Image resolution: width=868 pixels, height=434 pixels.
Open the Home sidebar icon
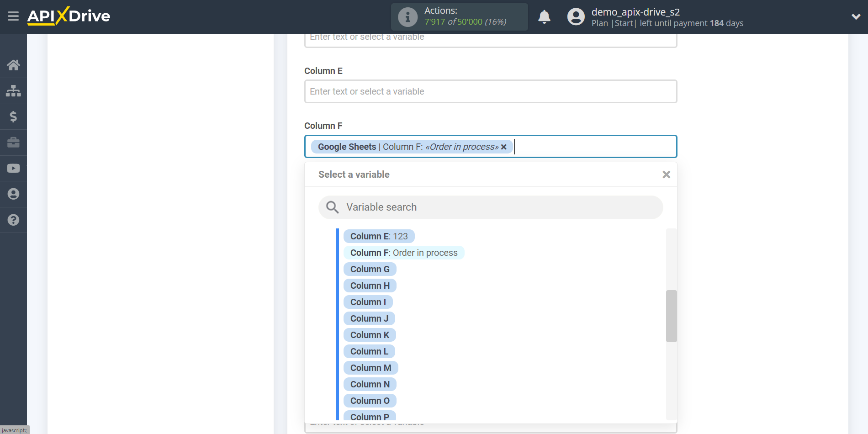click(13, 65)
